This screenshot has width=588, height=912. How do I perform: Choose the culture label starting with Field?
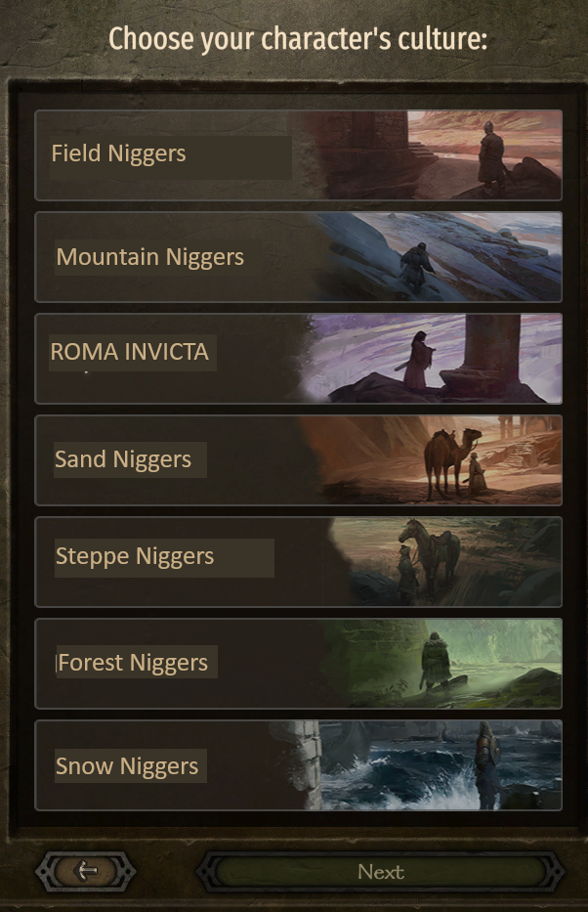click(118, 153)
